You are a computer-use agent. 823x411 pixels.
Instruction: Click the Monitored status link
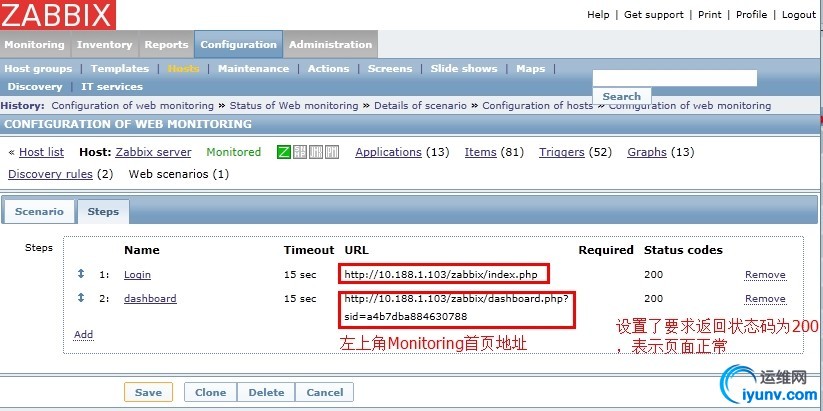pos(234,152)
